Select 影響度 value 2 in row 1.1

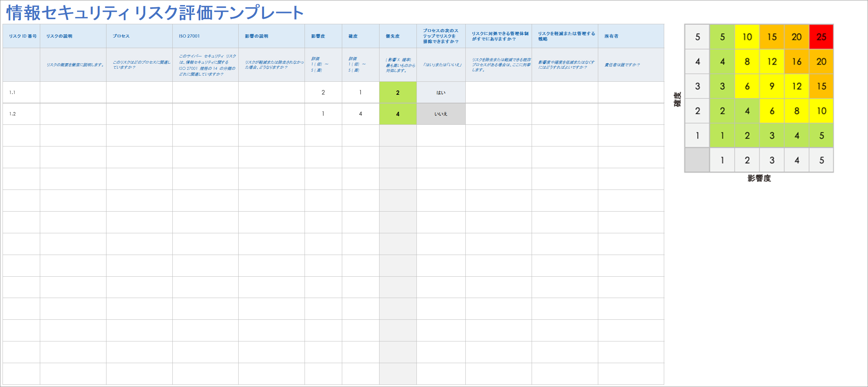[x=323, y=92]
